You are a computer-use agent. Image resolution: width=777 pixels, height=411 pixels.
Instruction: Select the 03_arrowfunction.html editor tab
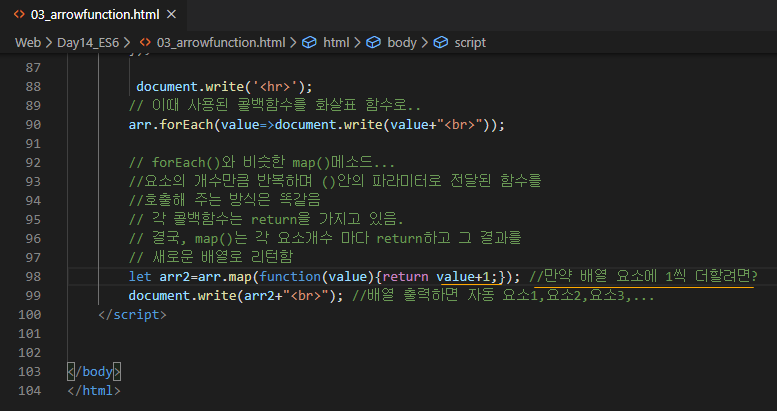[x=94, y=15]
